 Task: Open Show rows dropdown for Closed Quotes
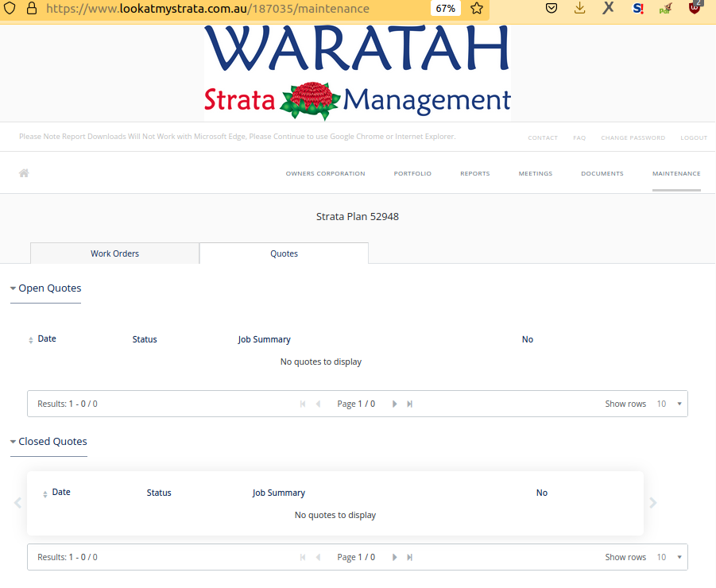pos(669,558)
